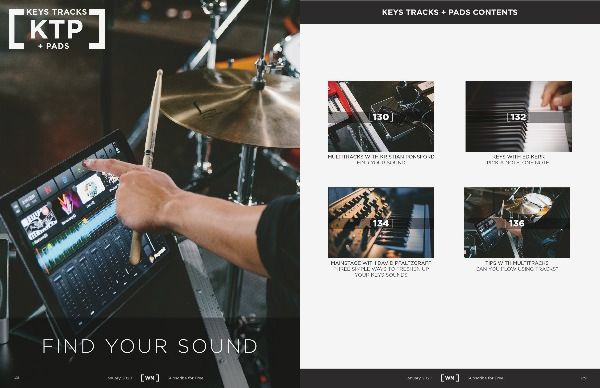Select the Keys Tracks + Pads Contents header
Viewport: 600px width, 388px height.
[x=450, y=12]
